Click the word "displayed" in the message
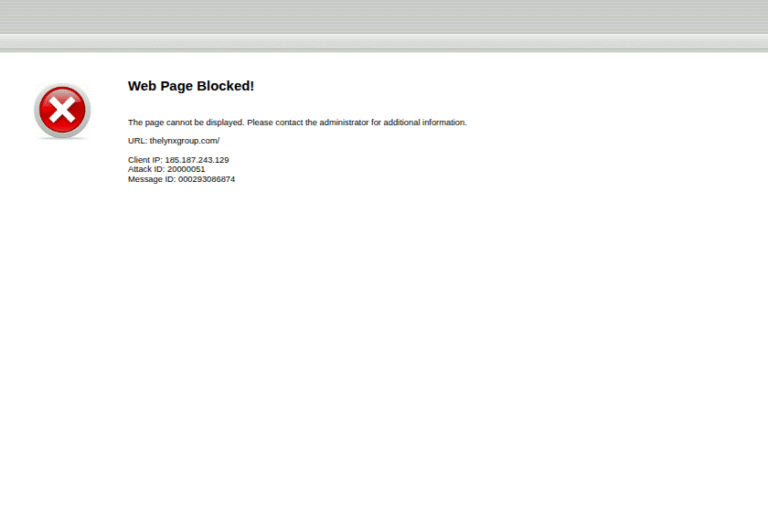Viewport: 768px width, 512px height. coord(224,123)
